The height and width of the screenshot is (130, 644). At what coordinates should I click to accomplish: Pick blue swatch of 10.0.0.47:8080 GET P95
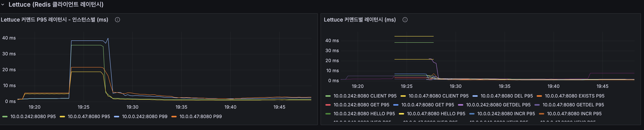pyautogui.click(x=396, y=105)
